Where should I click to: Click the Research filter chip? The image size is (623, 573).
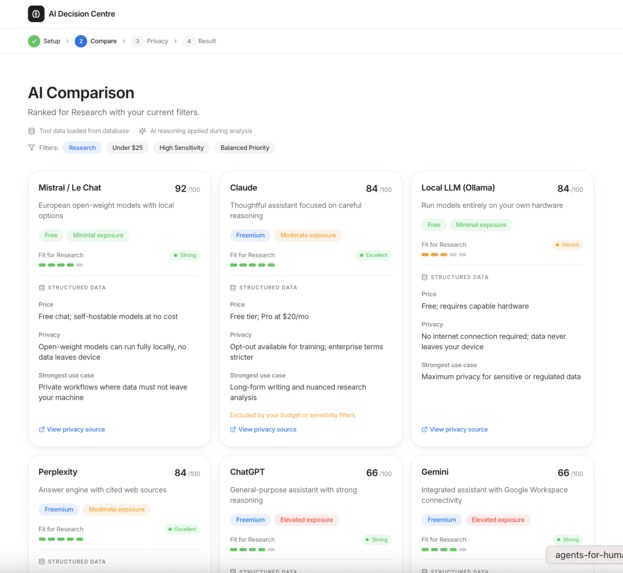tap(82, 147)
